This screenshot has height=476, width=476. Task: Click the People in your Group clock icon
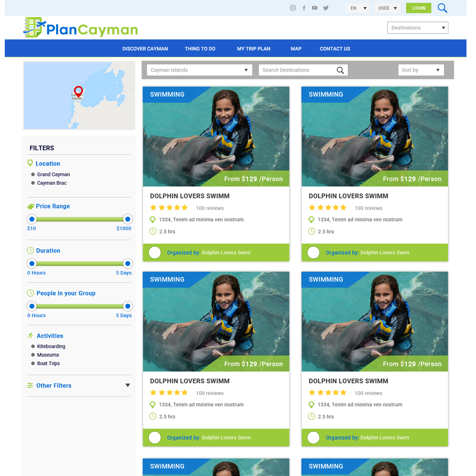(x=30, y=293)
